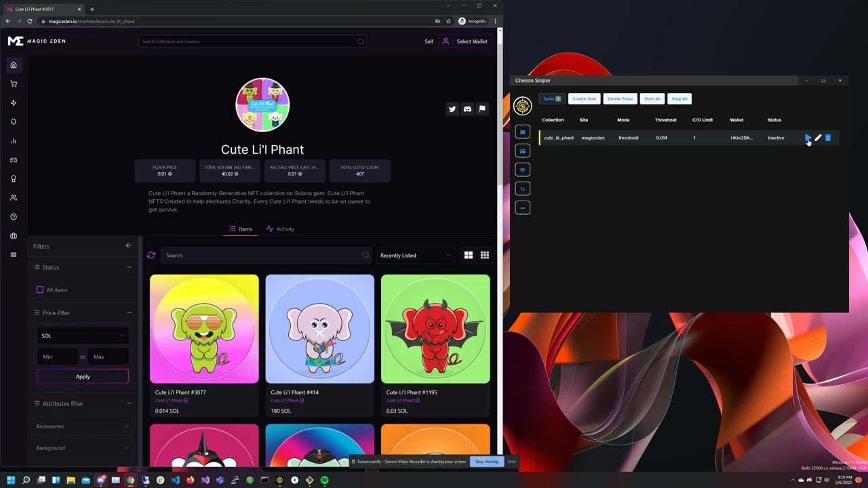
Task: Open Cute Li'l Phant #414 thumbnail
Action: tap(319, 329)
